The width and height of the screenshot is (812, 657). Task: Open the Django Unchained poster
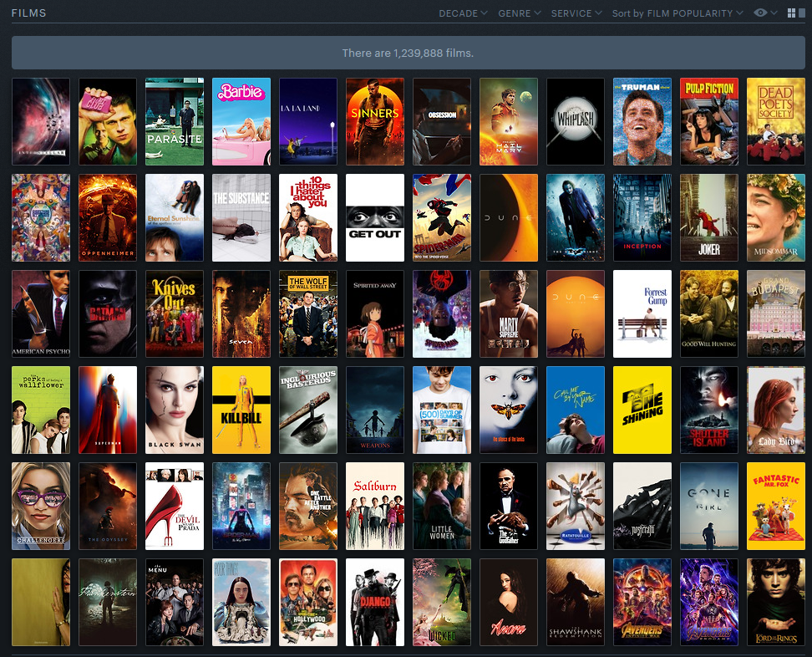375,602
